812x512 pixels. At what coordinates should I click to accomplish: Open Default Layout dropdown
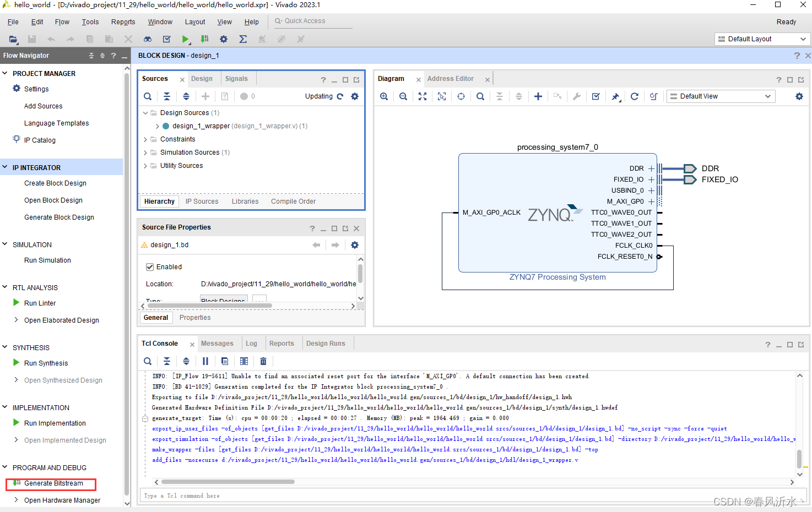point(762,39)
